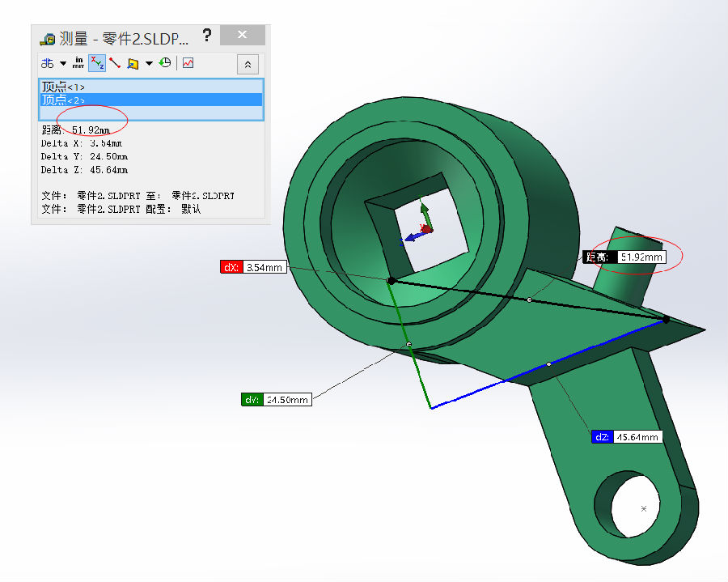This screenshot has width=728, height=582.
Task: Select the highlighted 顶点<2> entry
Action: click(x=63, y=100)
